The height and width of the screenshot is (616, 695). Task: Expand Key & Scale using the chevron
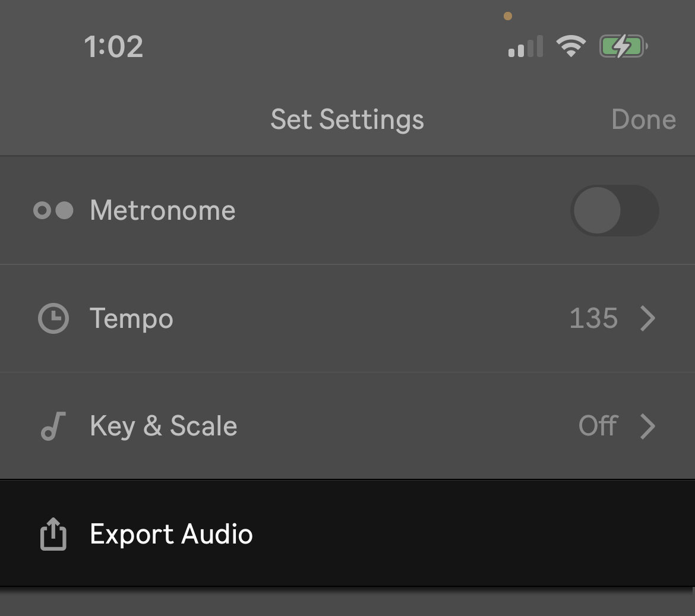(x=648, y=427)
